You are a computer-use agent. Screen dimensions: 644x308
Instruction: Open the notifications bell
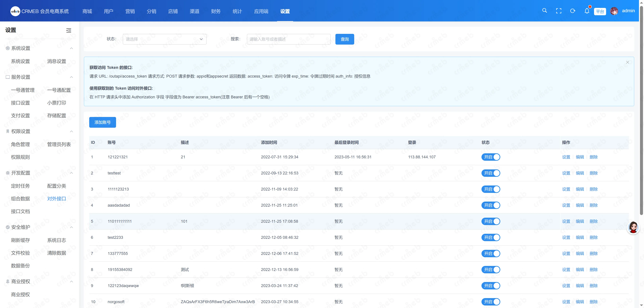(x=587, y=11)
